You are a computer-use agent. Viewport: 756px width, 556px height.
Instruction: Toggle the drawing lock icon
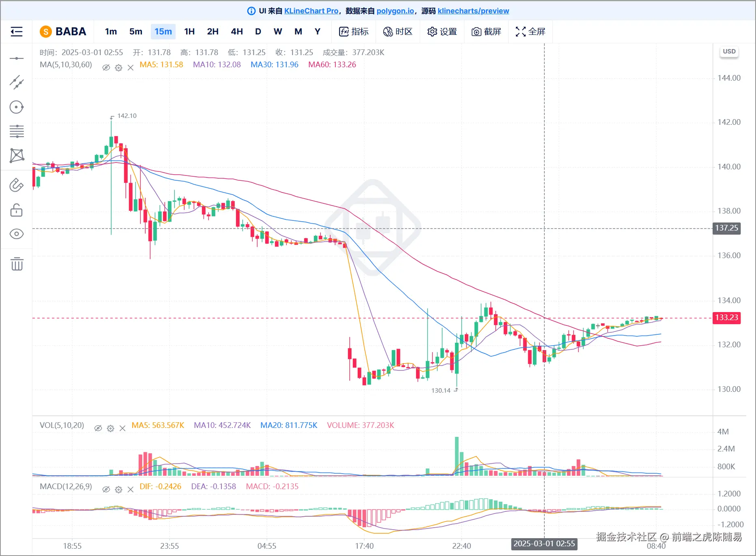tap(17, 210)
